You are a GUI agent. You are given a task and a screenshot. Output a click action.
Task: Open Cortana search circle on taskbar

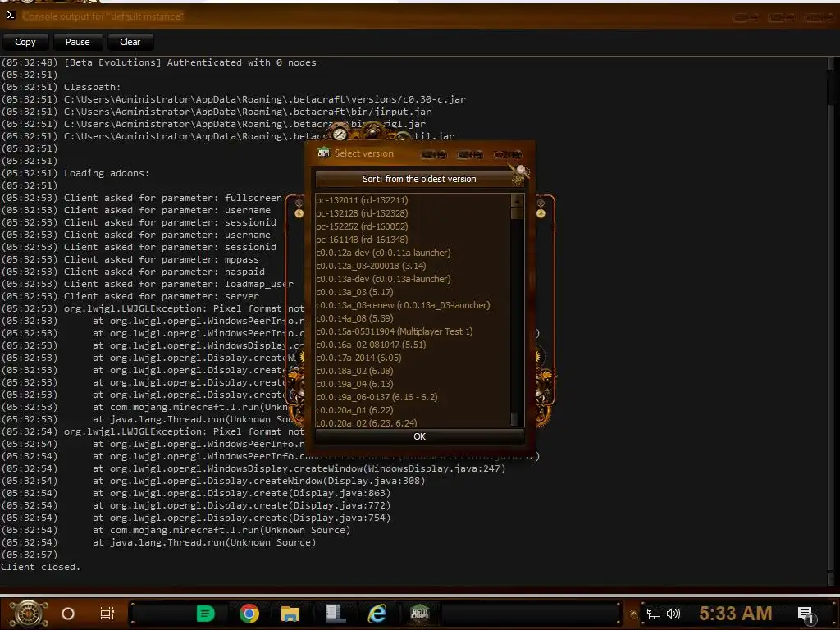(x=68, y=614)
